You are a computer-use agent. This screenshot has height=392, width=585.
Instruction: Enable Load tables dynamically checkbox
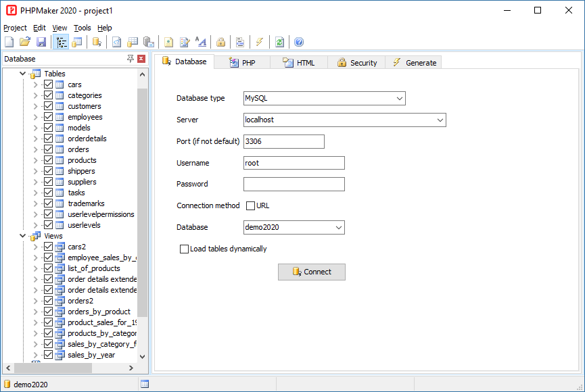point(184,249)
